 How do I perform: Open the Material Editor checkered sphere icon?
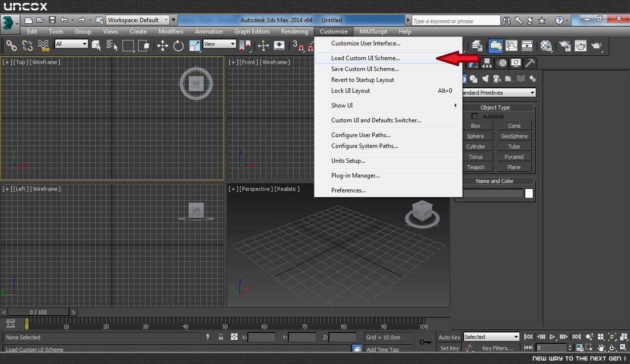point(546,46)
